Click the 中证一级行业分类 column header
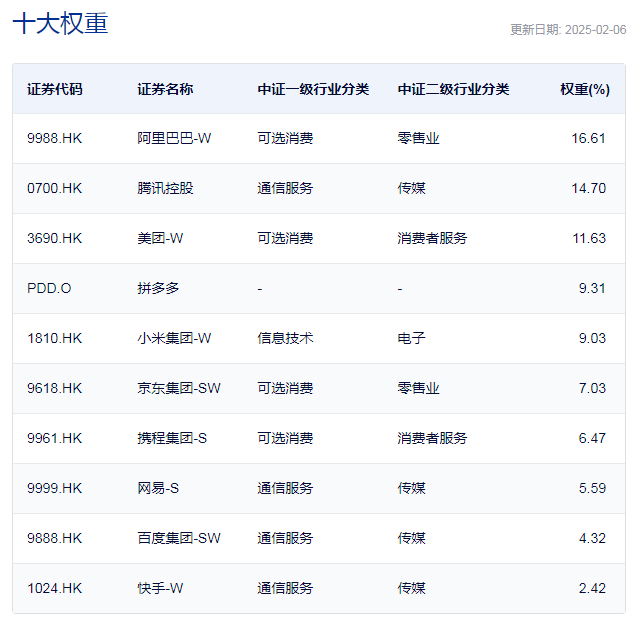Viewport: 636px width, 626px height. (x=313, y=89)
